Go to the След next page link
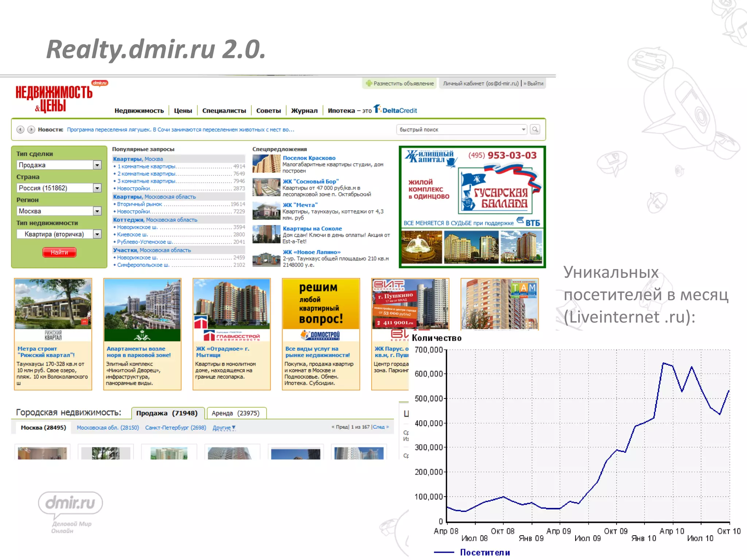 coord(381,427)
